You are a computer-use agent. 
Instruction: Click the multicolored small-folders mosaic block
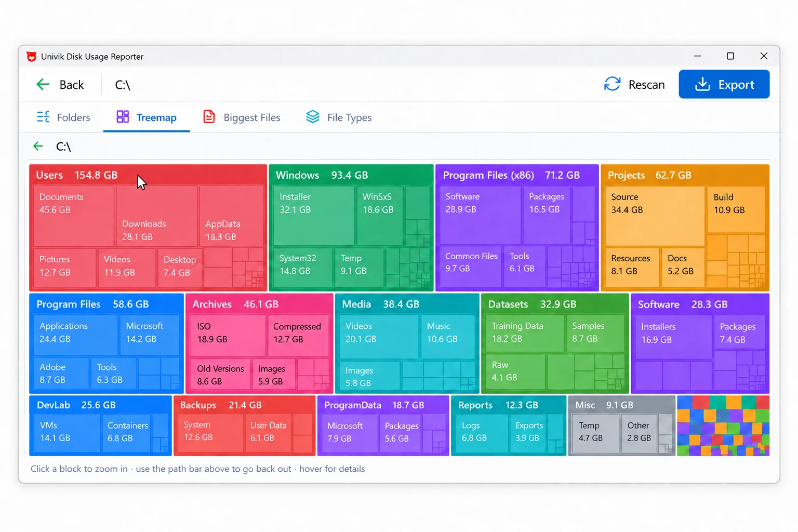pos(723,426)
